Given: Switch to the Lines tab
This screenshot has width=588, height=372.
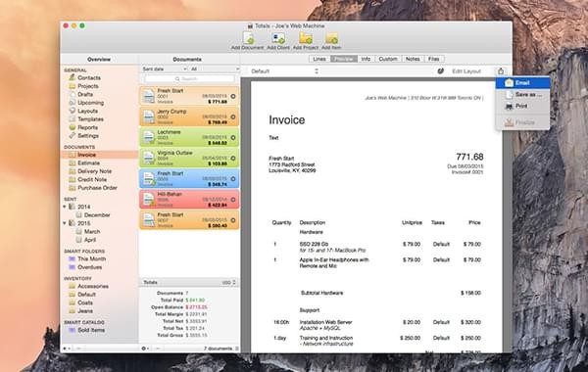Looking at the screenshot, I should [x=319, y=59].
